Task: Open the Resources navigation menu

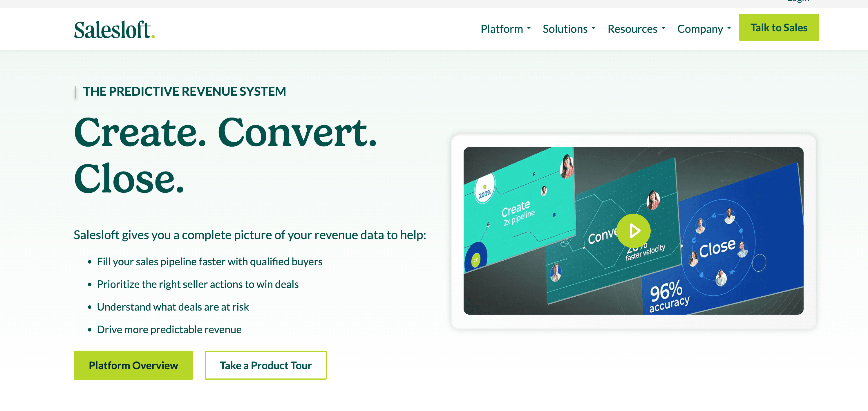Action: (x=632, y=29)
